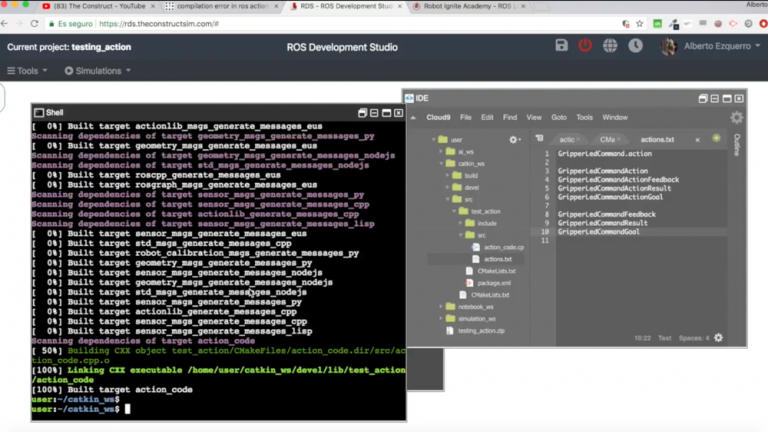The image size is (768, 432).
Task: Click the globe web icon in header
Action: (610, 46)
